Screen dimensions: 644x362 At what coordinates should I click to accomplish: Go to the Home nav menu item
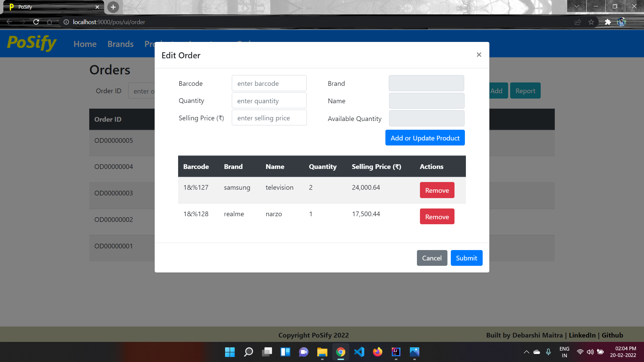click(85, 44)
